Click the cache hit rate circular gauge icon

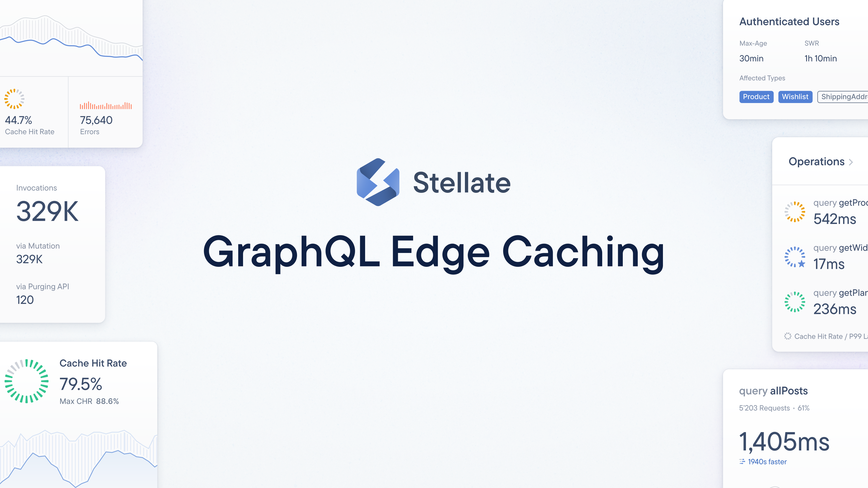coord(26,382)
